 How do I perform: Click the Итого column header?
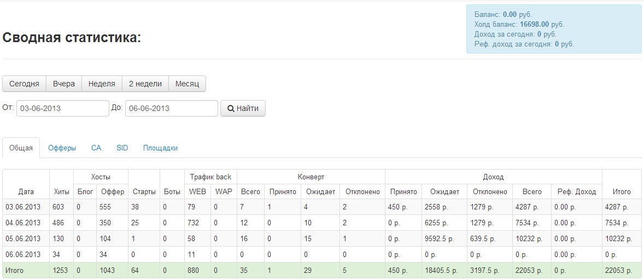[x=621, y=192]
